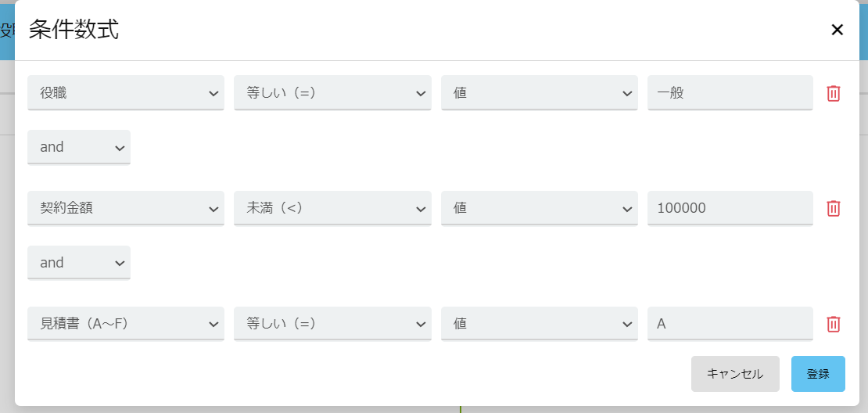The width and height of the screenshot is (868, 413).
Task: Change the first row's 等しい（=） operator
Action: tap(332, 93)
